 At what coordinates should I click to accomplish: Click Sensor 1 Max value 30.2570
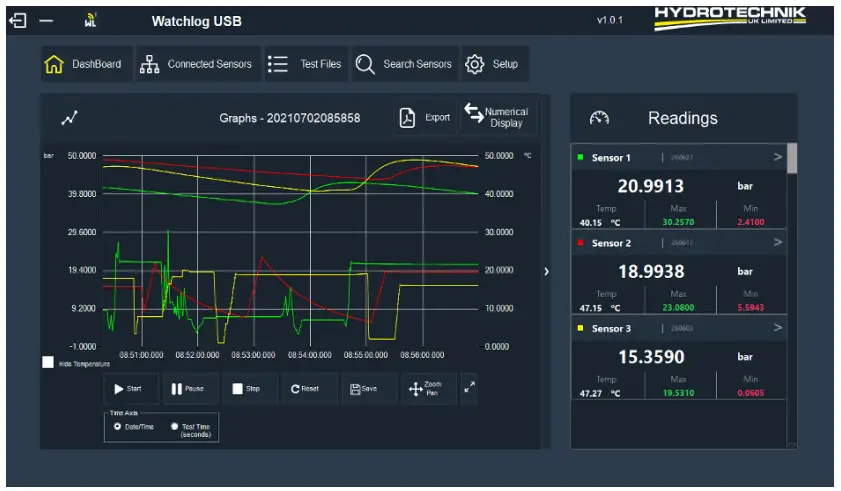click(x=678, y=222)
